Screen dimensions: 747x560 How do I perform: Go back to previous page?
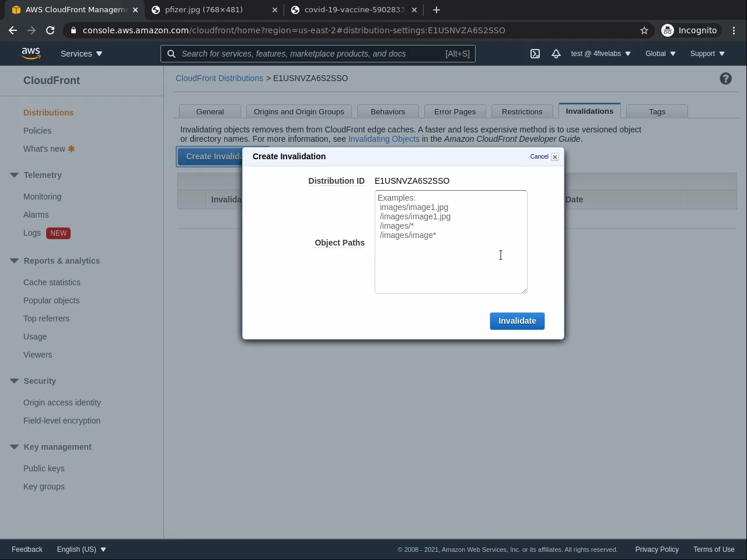pos(13,30)
